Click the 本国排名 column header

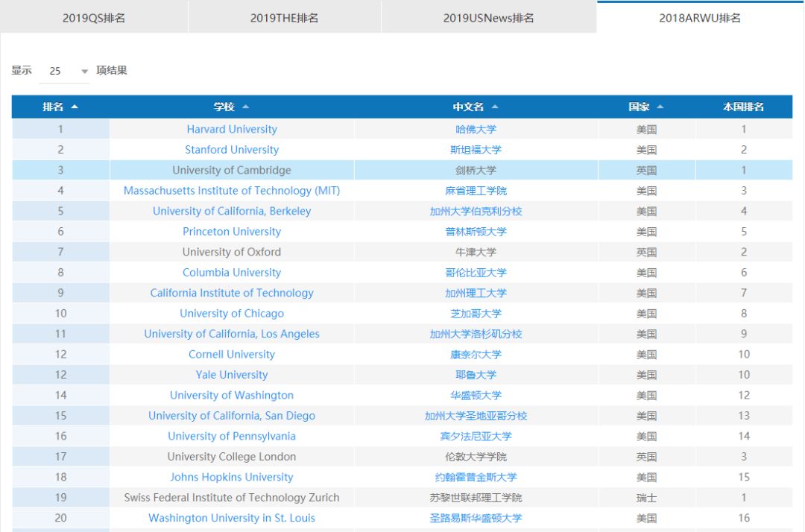[743, 107]
